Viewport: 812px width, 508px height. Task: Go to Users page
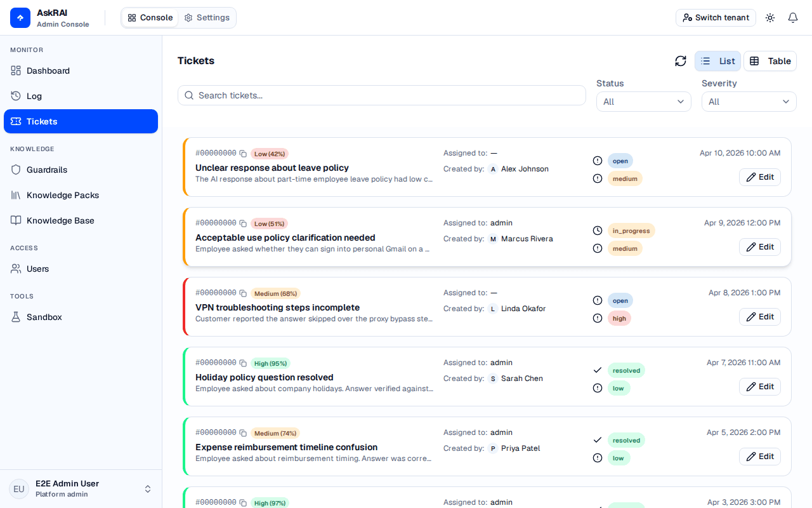click(x=81, y=269)
